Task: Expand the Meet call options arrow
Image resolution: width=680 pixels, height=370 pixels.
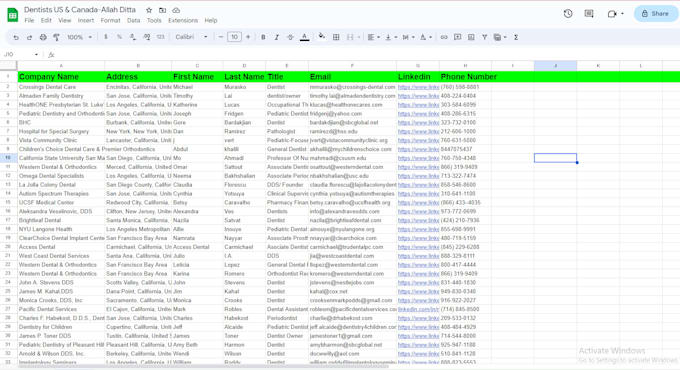Action: click(622, 13)
